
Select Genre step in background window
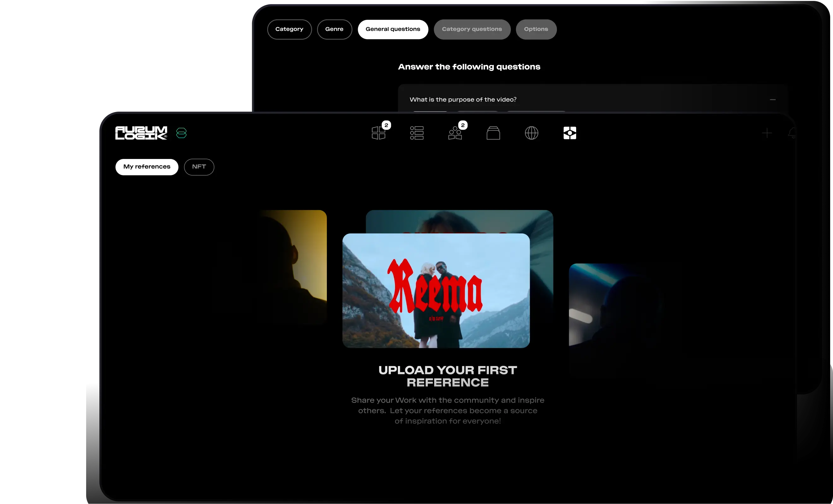click(334, 29)
